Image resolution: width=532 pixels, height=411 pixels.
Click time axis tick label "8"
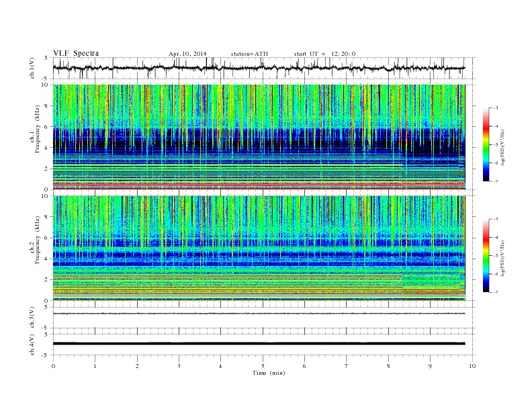[388, 366]
